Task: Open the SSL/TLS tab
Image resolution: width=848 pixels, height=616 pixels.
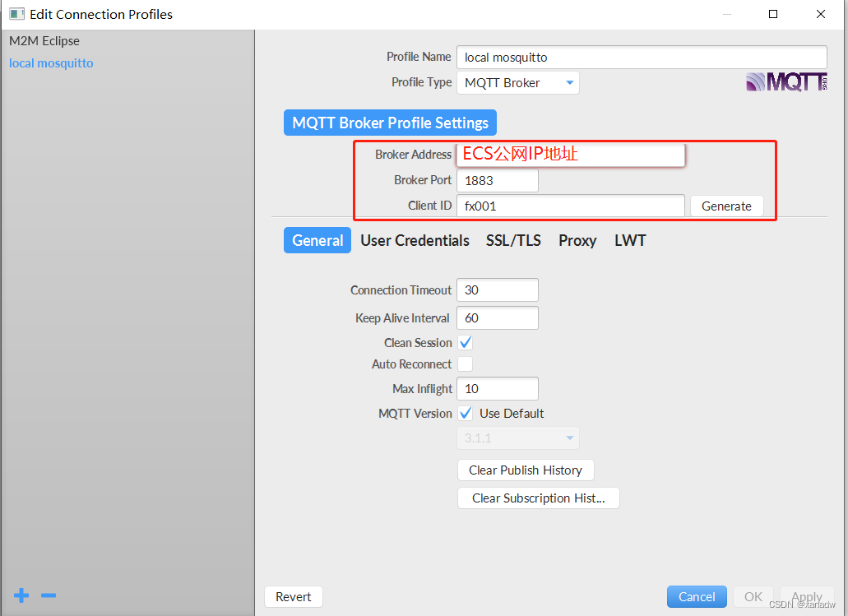Action: (513, 240)
